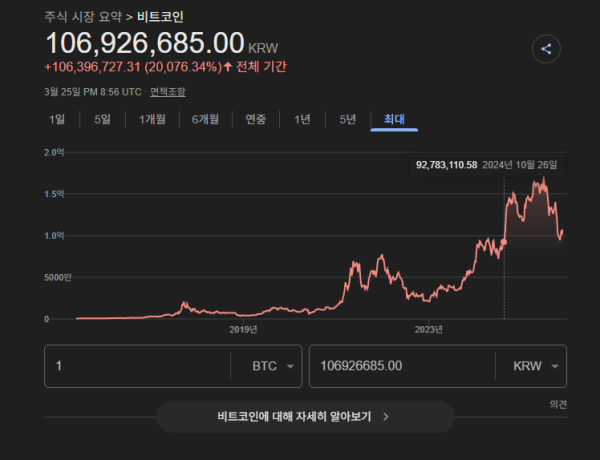Open the 면책조항 disclaimer link
This screenshot has height=460, width=600.
coord(168,91)
